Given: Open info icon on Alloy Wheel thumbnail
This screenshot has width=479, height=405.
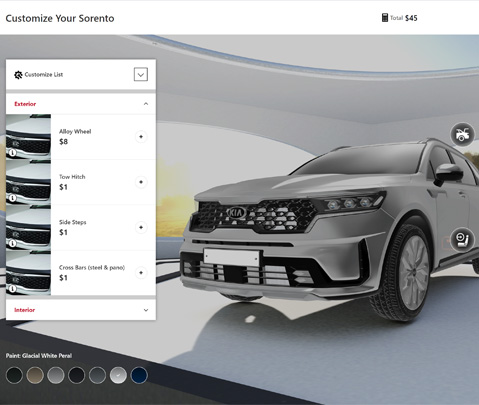Looking at the screenshot, I should tap(12, 153).
